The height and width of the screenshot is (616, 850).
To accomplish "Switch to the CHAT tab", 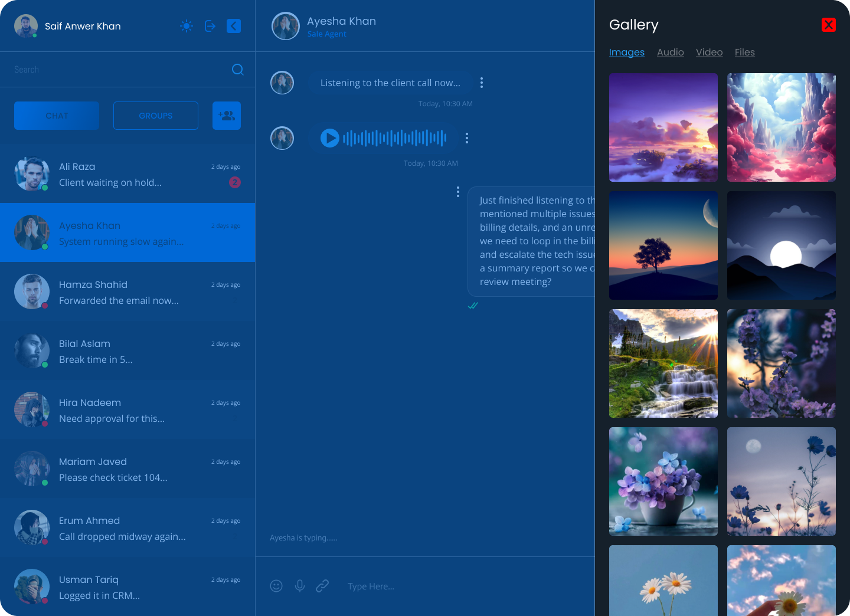I will pyautogui.click(x=57, y=116).
